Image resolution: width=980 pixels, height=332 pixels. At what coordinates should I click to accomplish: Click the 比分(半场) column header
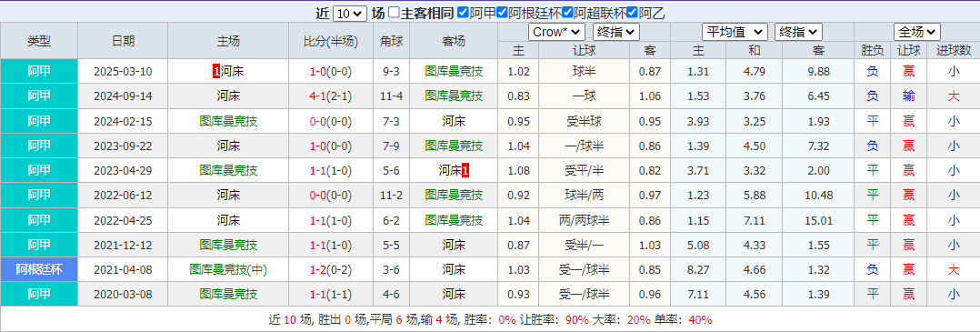(x=331, y=41)
